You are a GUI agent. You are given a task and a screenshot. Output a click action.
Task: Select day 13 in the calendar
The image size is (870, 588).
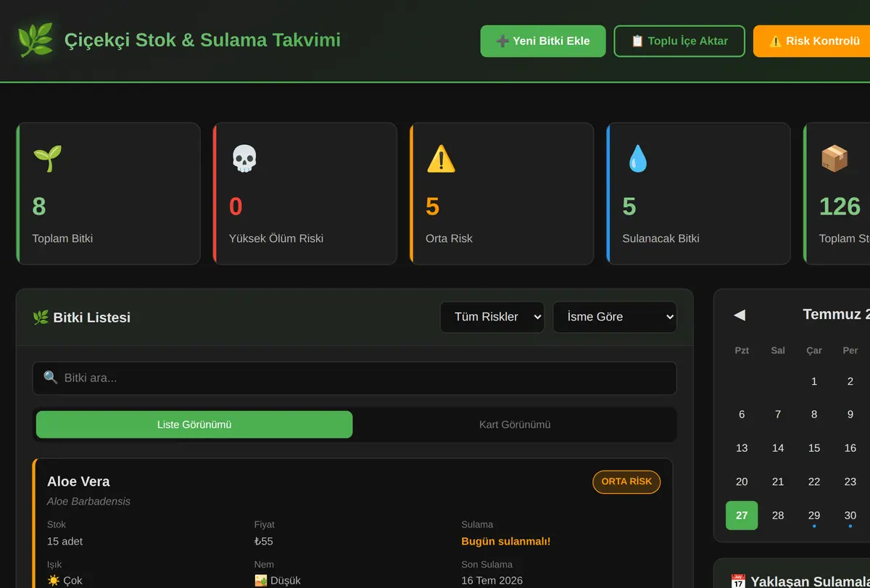[x=742, y=448]
